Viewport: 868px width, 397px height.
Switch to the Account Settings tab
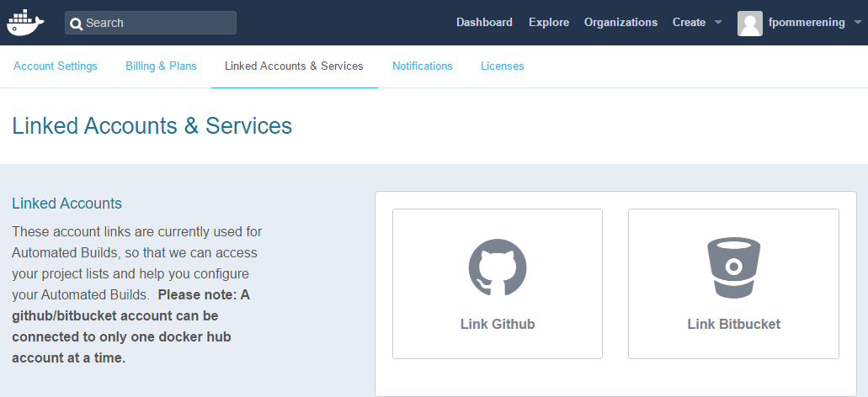(x=56, y=66)
